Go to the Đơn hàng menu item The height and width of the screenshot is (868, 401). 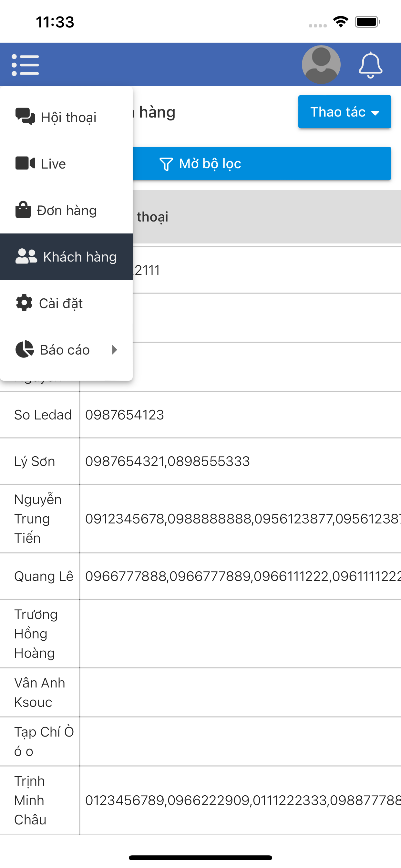[x=67, y=210]
